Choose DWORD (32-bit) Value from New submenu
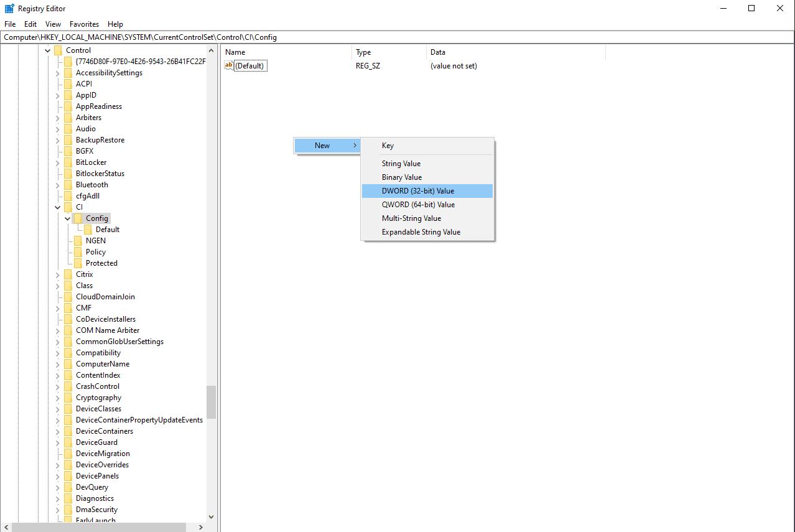This screenshot has height=532, width=795. [x=427, y=191]
